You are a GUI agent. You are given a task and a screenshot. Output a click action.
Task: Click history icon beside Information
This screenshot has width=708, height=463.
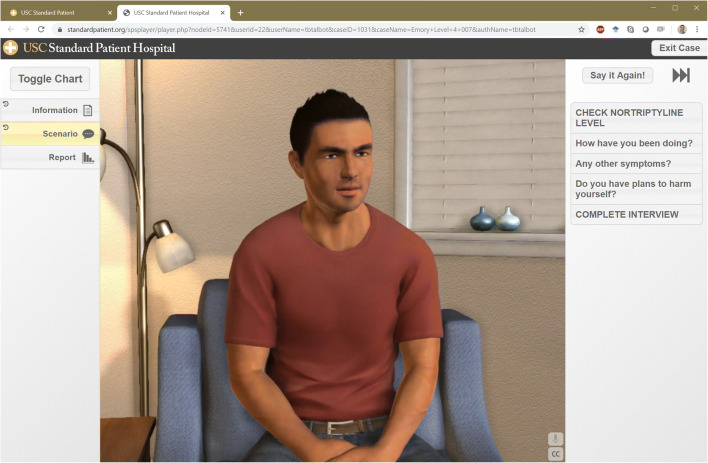point(6,105)
